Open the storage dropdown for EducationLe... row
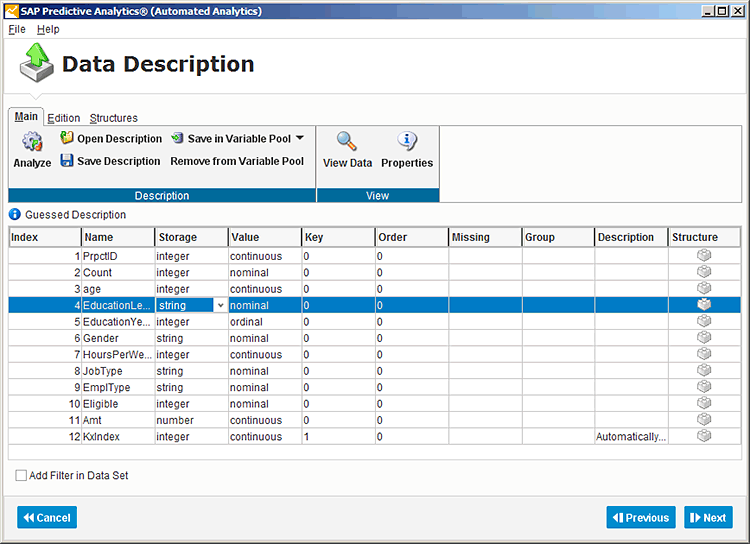 (221, 305)
